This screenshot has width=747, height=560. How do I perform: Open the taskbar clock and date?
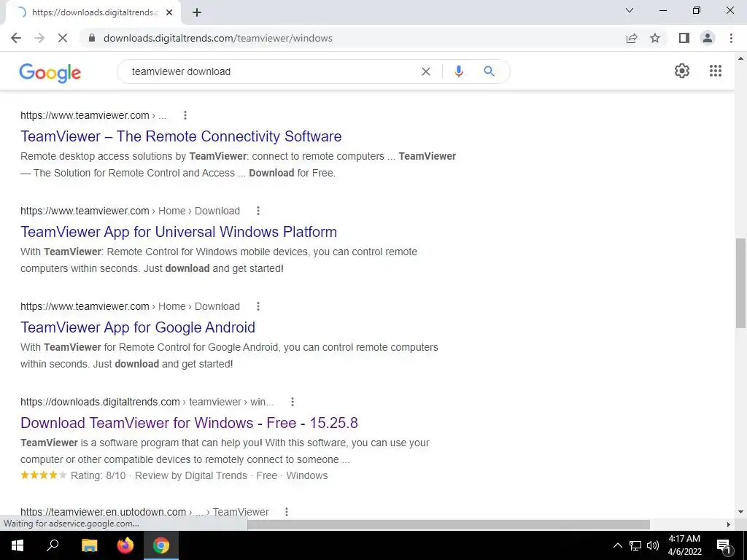point(684,545)
